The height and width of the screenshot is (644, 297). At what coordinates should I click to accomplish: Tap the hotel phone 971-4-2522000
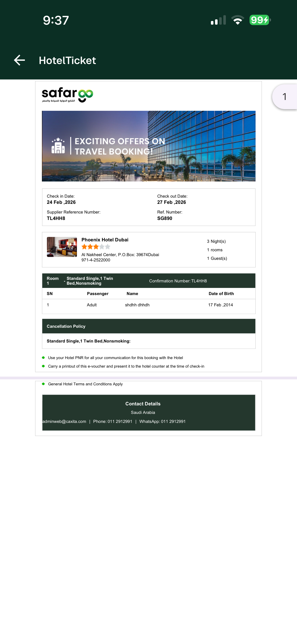click(96, 260)
